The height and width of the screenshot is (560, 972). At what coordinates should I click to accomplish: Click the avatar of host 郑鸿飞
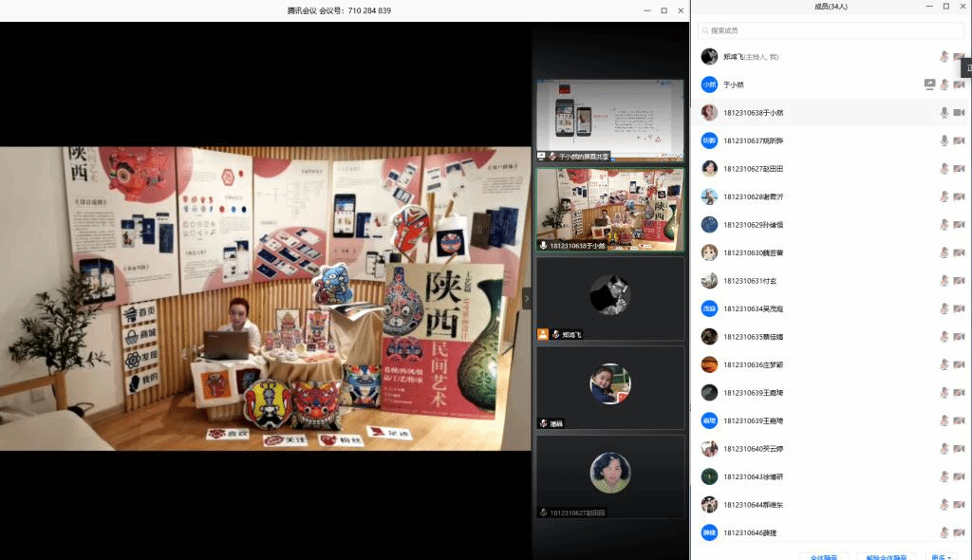[x=709, y=57]
